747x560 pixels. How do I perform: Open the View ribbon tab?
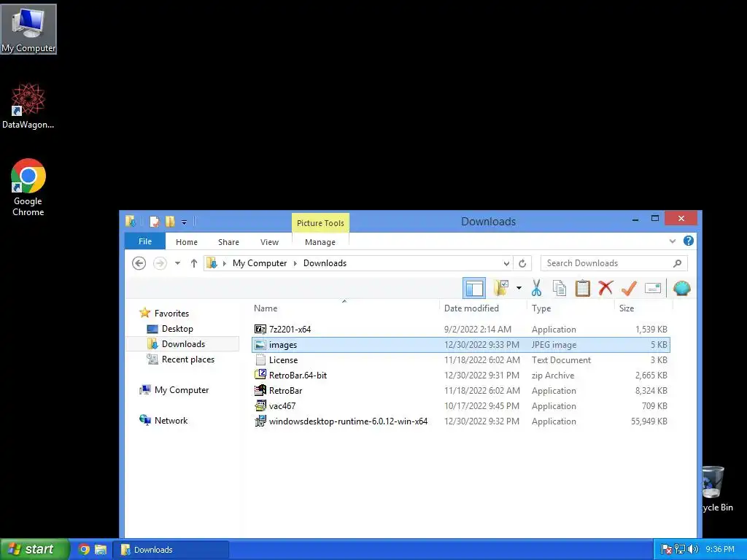pos(269,242)
